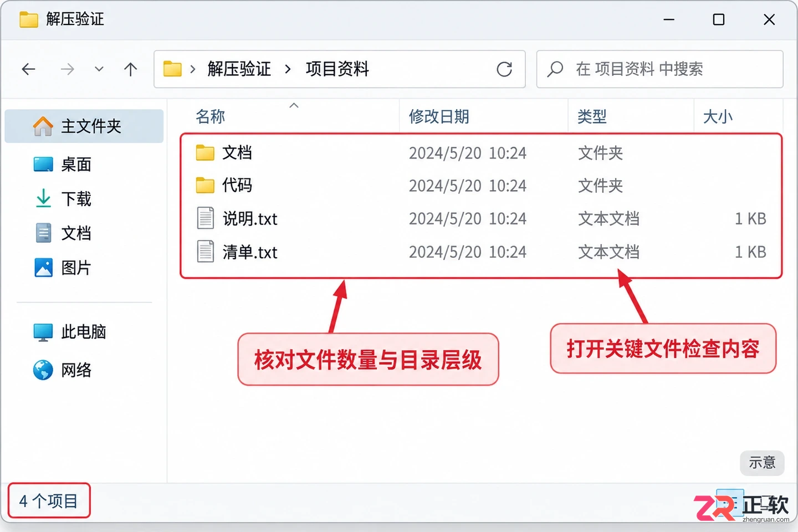The width and height of the screenshot is (798, 532).
Task: Click the 清单.txt file name
Action: tap(250, 252)
